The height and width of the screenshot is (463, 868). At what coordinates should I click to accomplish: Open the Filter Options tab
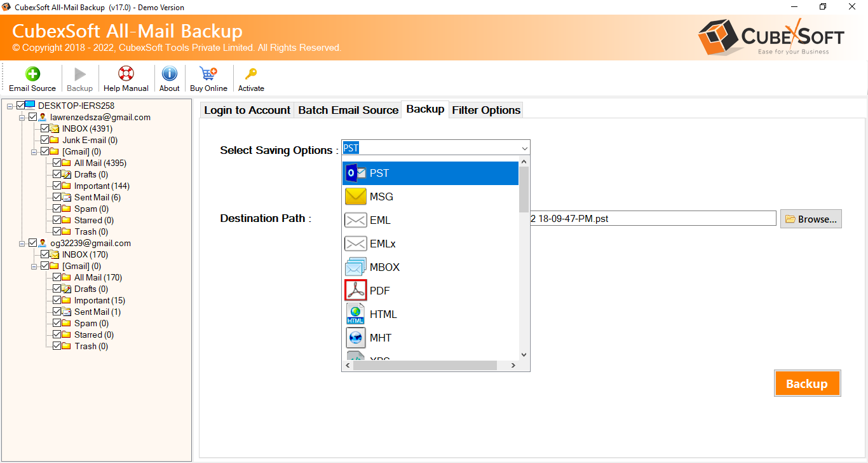486,110
